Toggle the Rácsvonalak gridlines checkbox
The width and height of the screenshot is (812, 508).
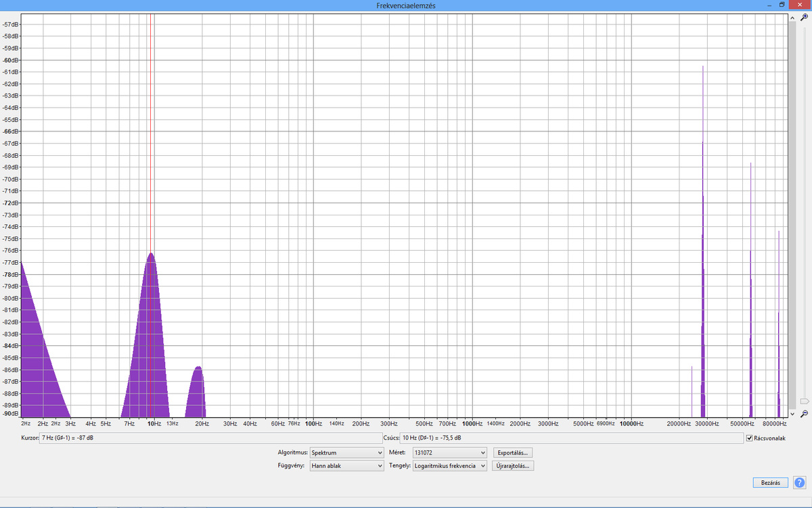click(x=749, y=438)
